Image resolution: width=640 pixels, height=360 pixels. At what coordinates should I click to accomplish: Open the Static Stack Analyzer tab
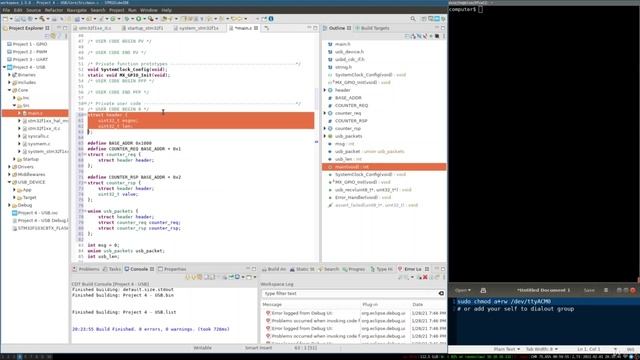pos(302,269)
